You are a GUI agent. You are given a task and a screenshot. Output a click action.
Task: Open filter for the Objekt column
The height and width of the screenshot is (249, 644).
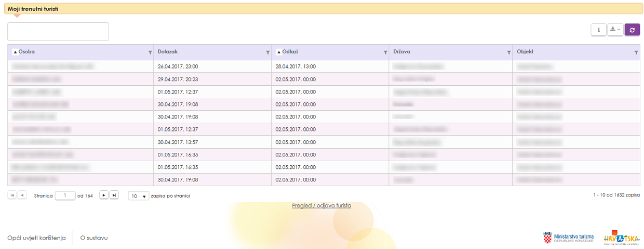click(x=636, y=53)
